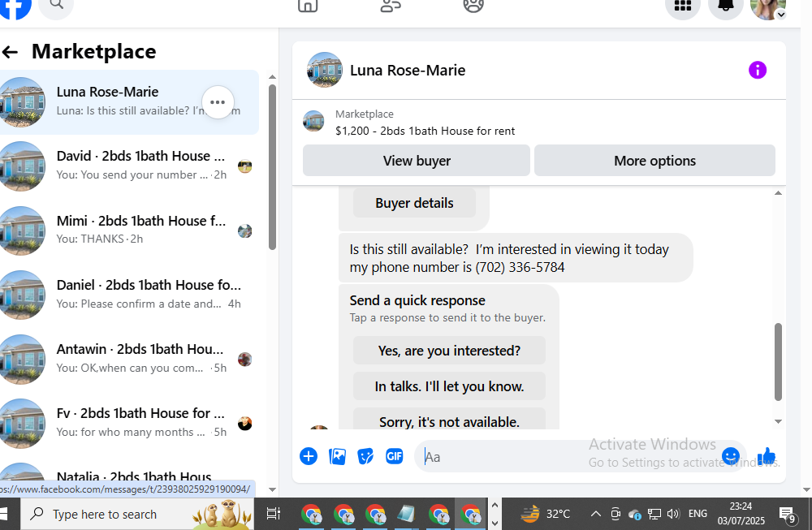Switch to the first Chrome taskbar window
Viewport: 812px width, 530px height.
coord(311,515)
